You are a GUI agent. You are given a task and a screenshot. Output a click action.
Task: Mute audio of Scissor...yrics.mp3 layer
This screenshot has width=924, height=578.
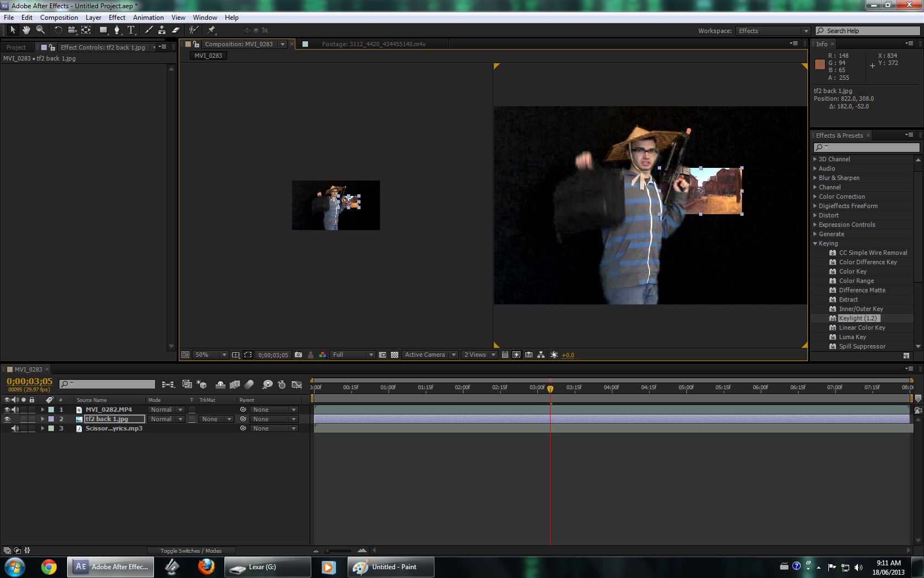(15, 428)
